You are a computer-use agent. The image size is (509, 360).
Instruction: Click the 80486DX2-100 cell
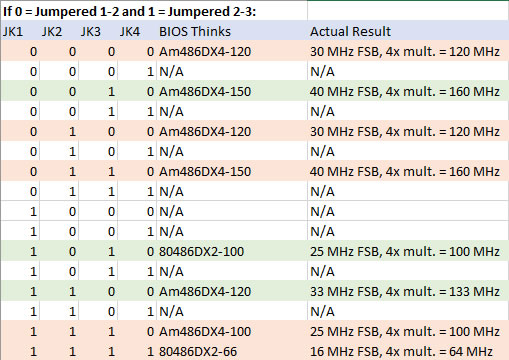[x=232, y=251]
